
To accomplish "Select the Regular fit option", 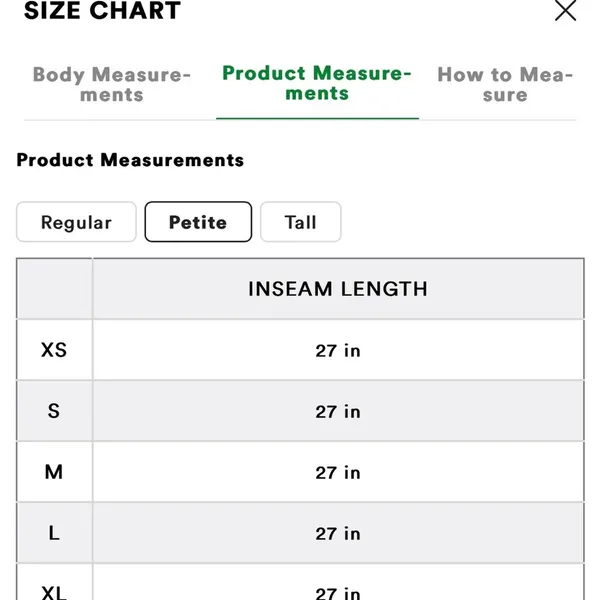I will tap(76, 222).
